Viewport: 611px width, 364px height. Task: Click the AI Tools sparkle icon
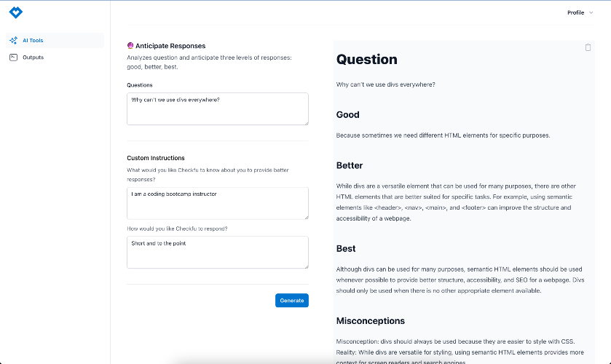[14, 41]
